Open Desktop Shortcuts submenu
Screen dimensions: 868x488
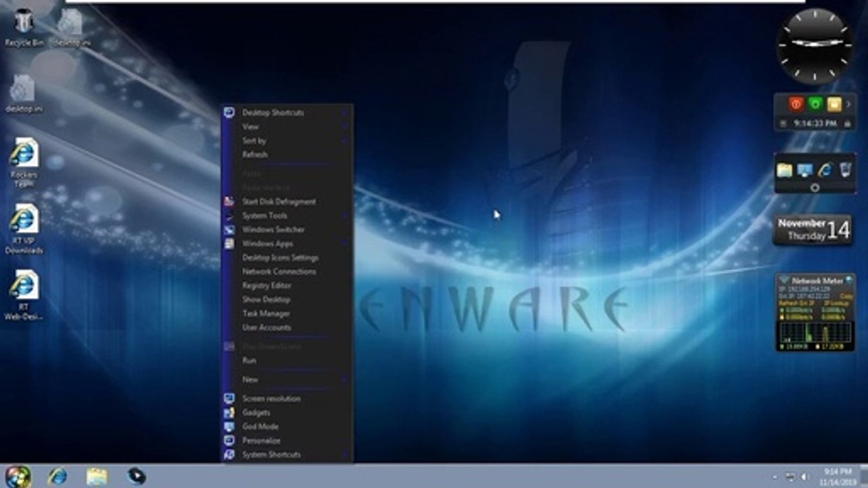287,113
